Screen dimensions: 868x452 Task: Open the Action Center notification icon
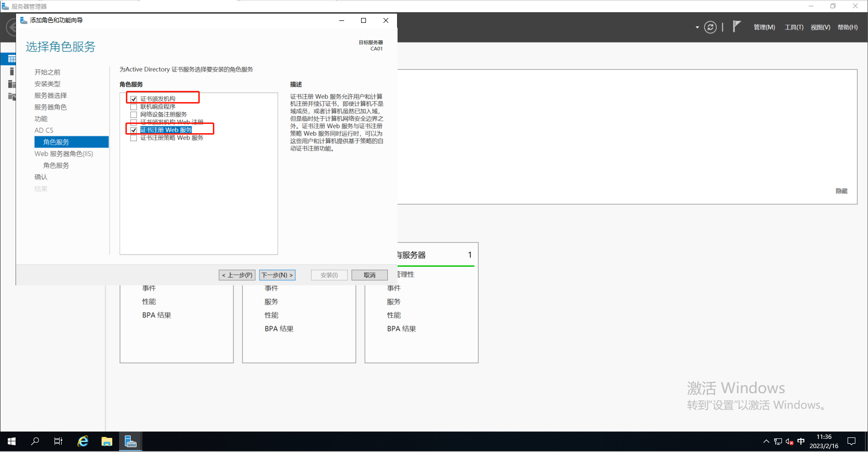tap(851, 441)
